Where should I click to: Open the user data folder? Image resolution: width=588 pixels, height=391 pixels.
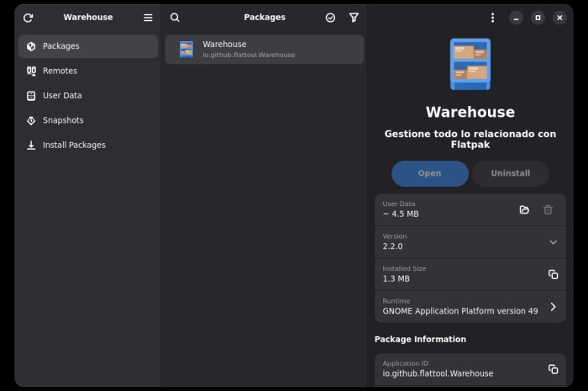pyautogui.click(x=524, y=209)
